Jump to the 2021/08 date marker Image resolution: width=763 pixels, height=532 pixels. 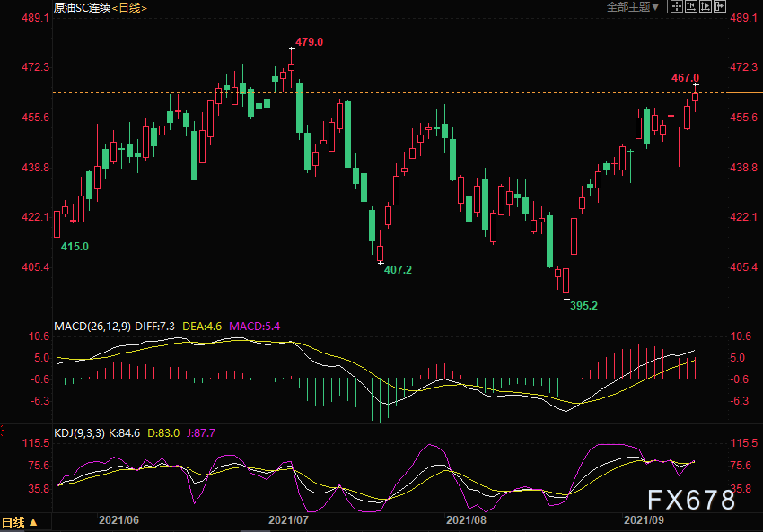tap(466, 520)
